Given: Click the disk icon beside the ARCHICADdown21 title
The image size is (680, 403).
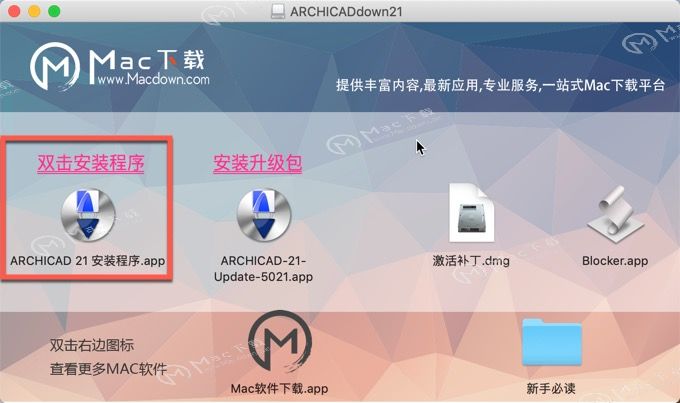Looking at the screenshot, I should [278, 11].
